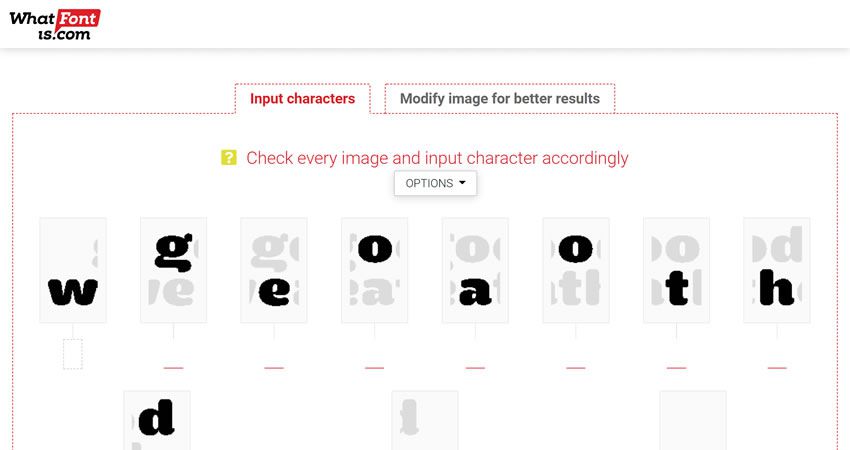This screenshot has height=450, width=850.
Task: Click the input field under the 'e' image
Action: (274, 360)
